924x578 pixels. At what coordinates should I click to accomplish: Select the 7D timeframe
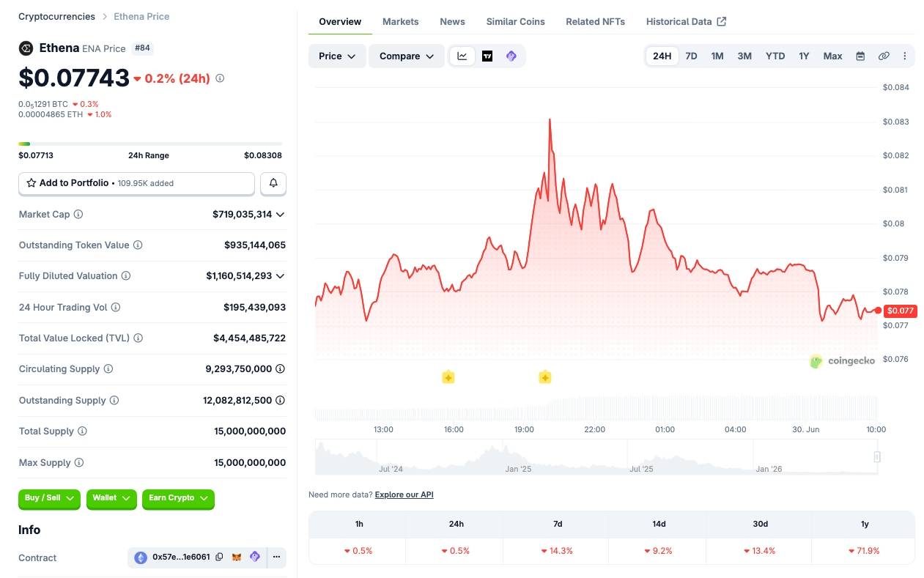(x=691, y=56)
